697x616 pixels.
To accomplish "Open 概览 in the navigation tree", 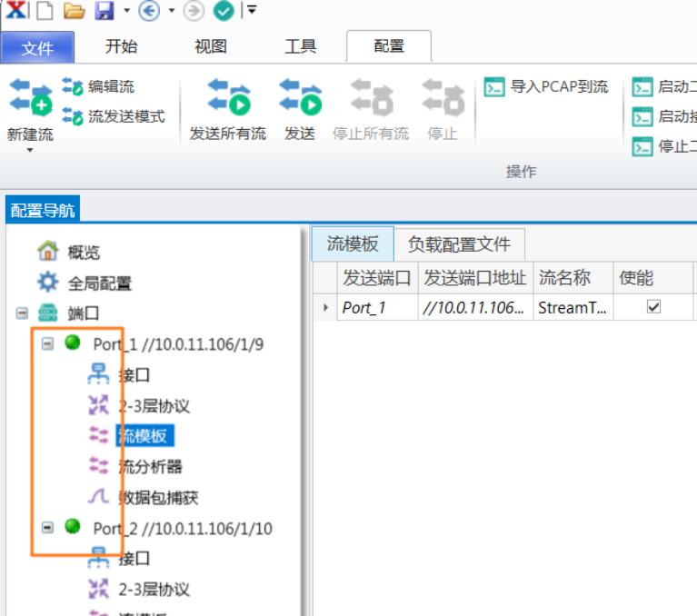I will tap(84, 253).
